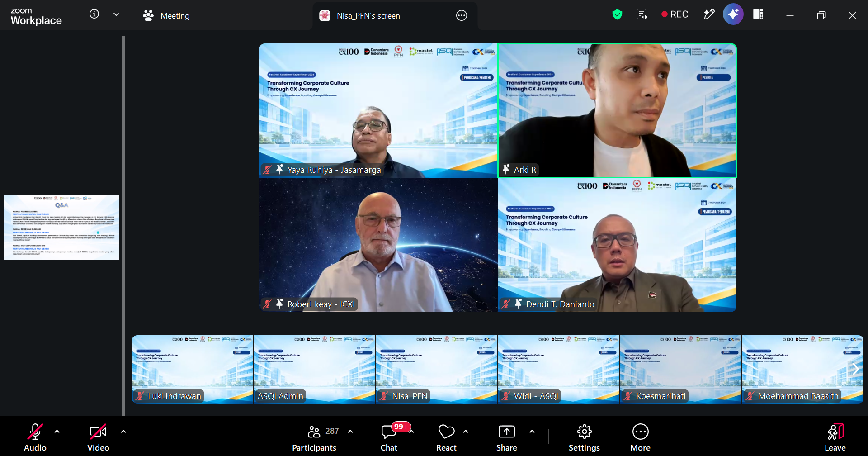Open Settings gear in toolbar

point(584,437)
